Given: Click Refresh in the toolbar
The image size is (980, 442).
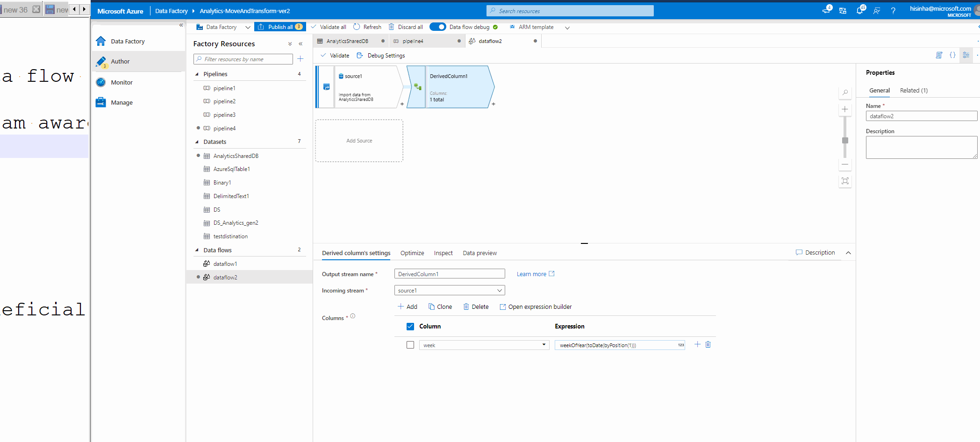Looking at the screenshot, I should pyautogui.click(x=367, y=27).
